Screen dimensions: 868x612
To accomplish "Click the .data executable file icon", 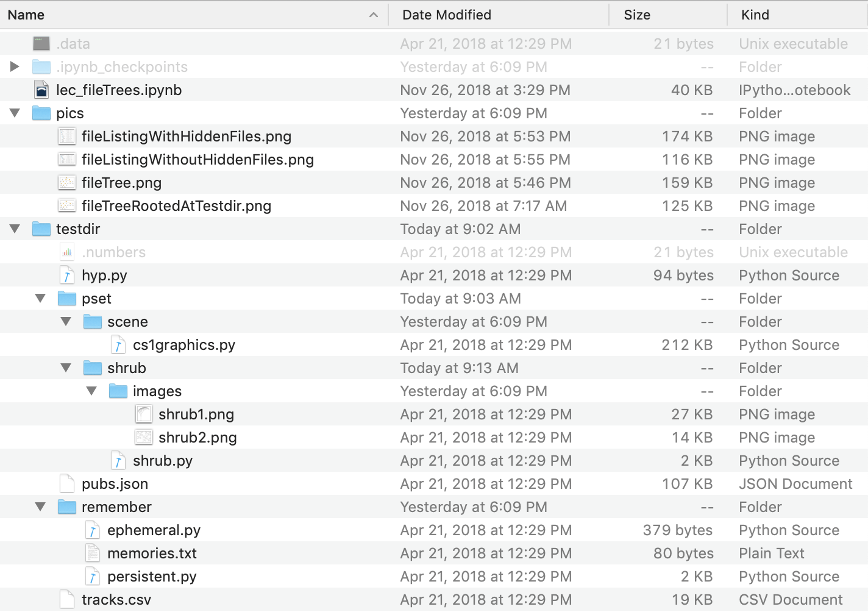I will pos(41,44).
